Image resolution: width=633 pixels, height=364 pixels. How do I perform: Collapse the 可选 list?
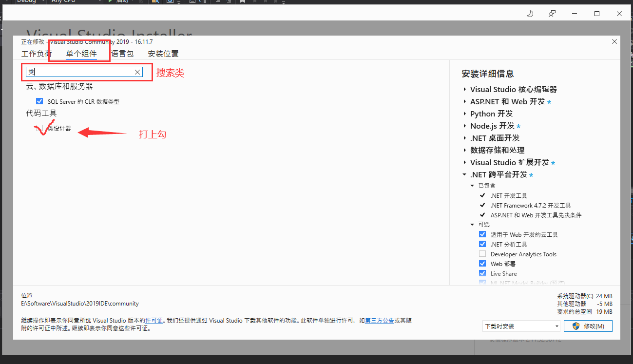coord(472,225)
